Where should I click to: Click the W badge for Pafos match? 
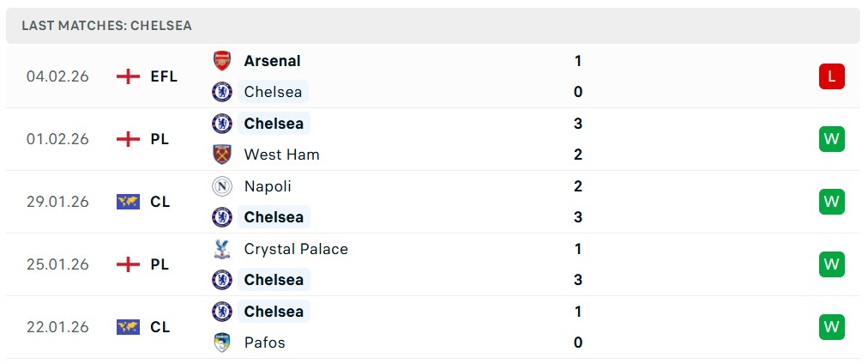[831, 327]
